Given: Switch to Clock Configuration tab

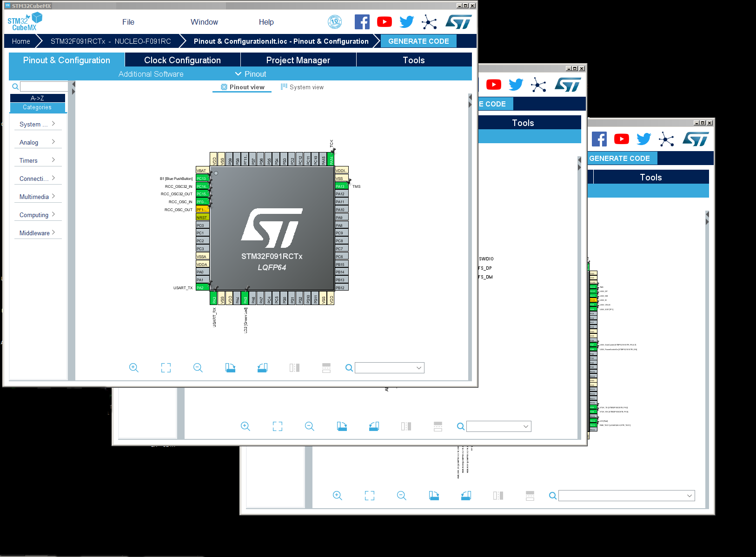Looking at the screenshot, I should pyautogui.click(x=182, y=60).
